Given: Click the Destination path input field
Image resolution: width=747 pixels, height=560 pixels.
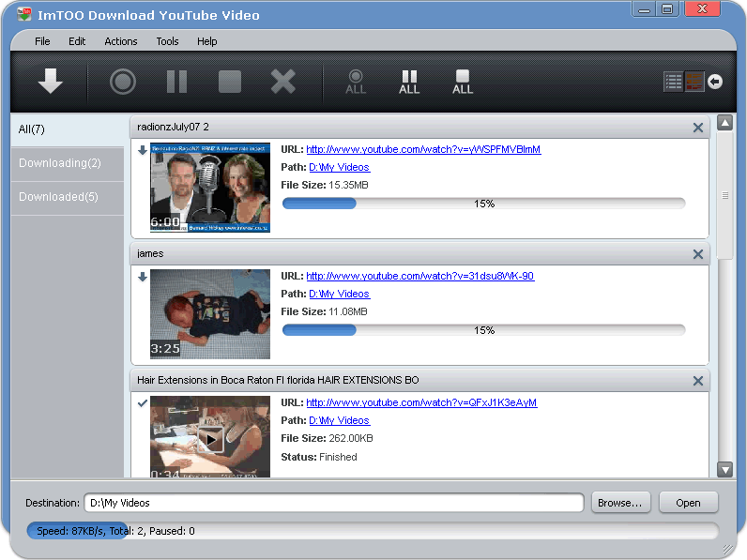Looking at the screenshot, I should (334, 503).
